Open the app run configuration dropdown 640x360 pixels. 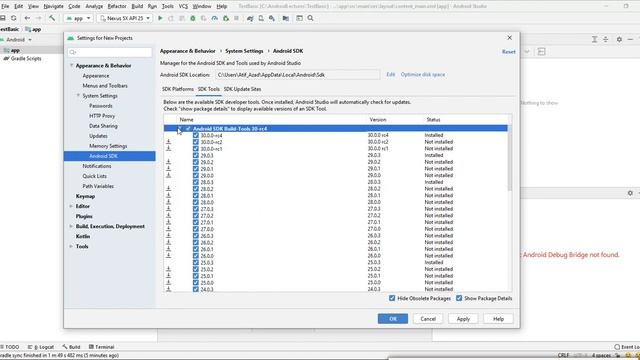pyautogui.click(x=78, y=18)
